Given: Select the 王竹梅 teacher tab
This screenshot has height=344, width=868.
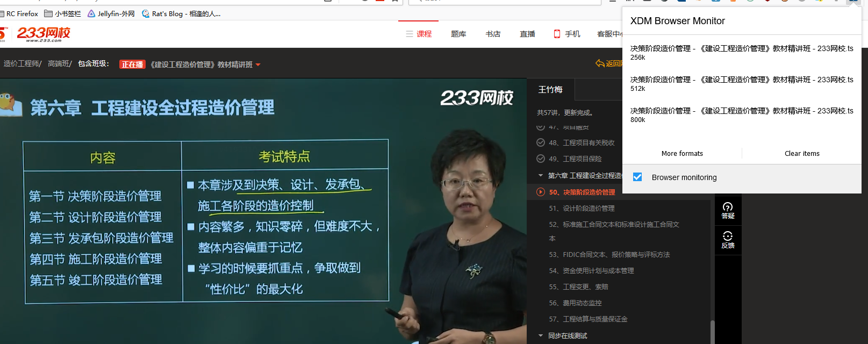Looking at the screenshot, I should click(550, 89).
